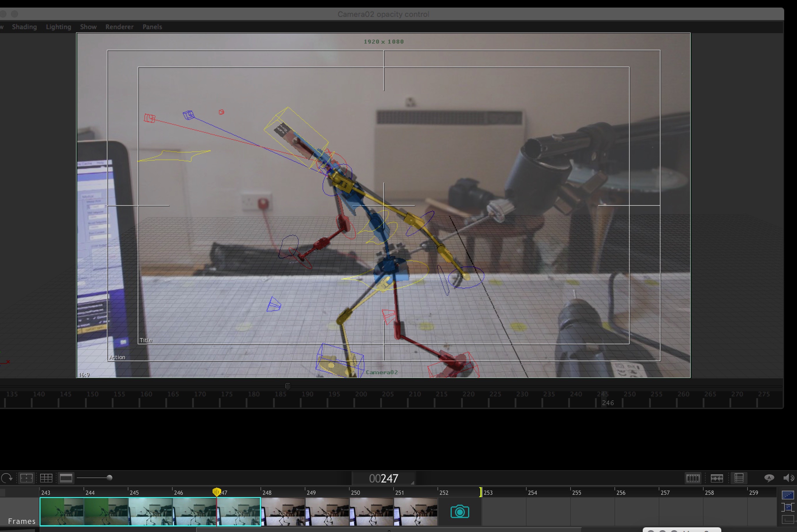Viewport: 797px width, 532px height.
Task: Toggle the safe-area crosshair frame icon
Action: (x=26, y=478)
